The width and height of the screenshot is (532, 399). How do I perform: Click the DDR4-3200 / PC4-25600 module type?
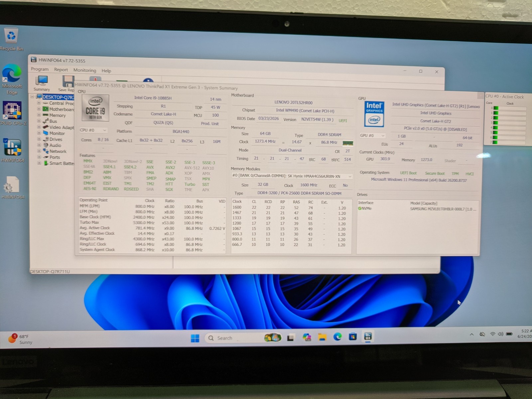point(299,193)
